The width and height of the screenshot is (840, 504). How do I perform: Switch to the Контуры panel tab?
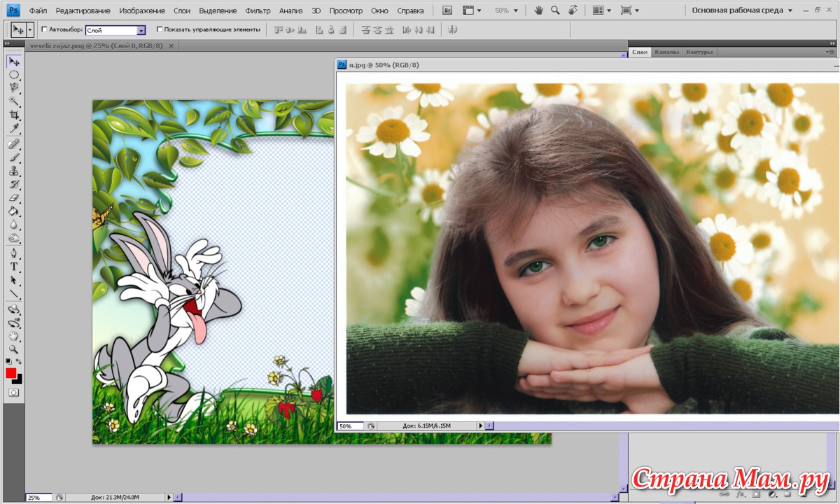[x=699, y=52]
